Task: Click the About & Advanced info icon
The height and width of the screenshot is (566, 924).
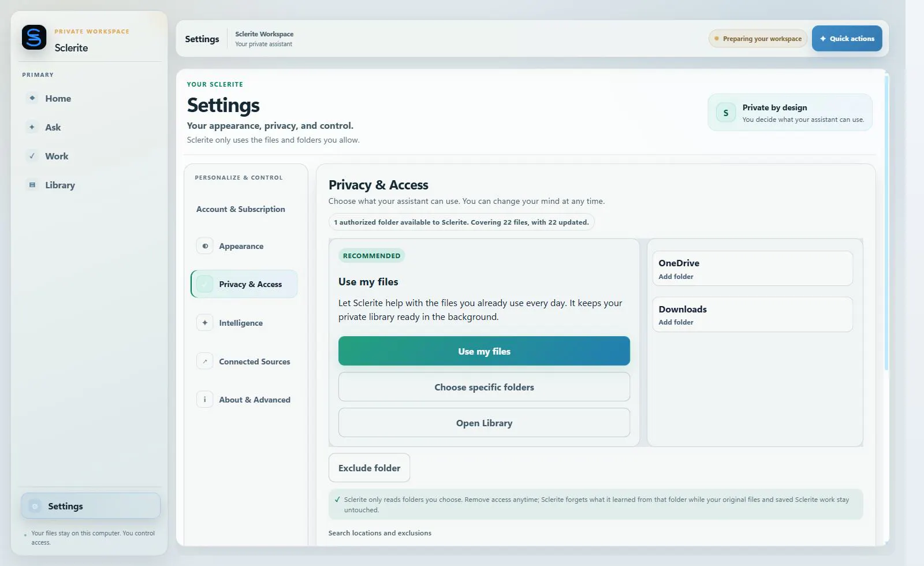Action: point(205,400)
